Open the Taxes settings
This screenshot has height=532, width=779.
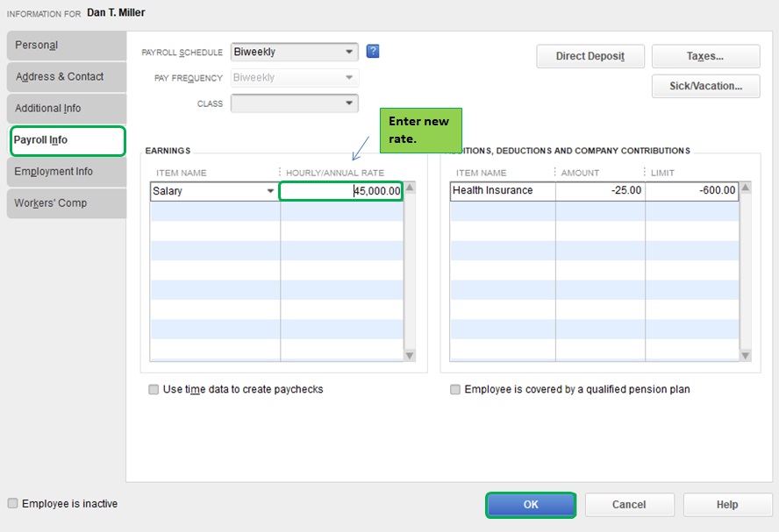(705, 55)
